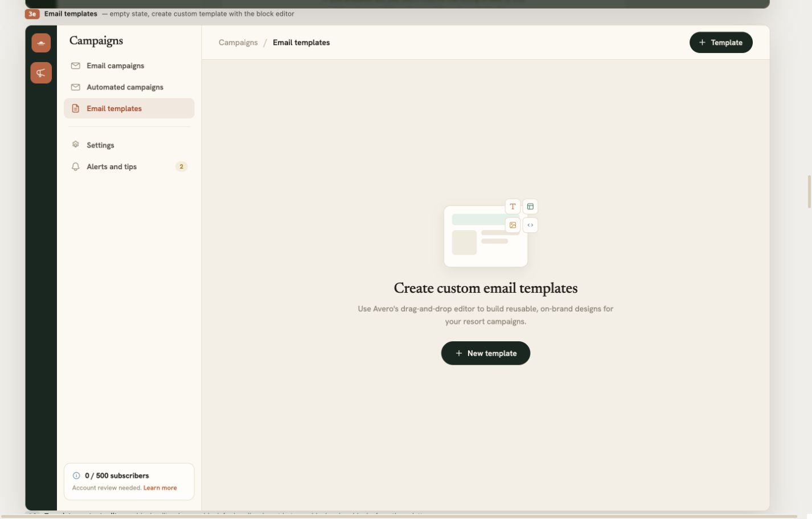Screen dimensions: 812x519
Task: Click the Email templates breadcrumb text
Action: [301, 43]
